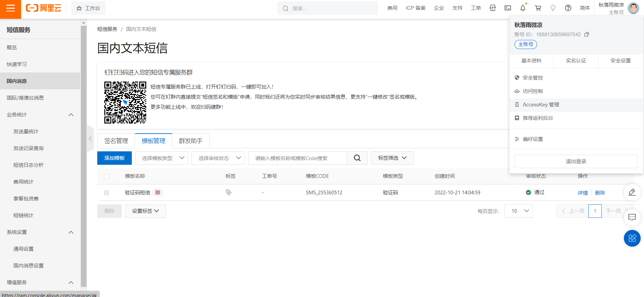This screenshot has height=297, width=644.
Task: Switch to 群发助手 tab
Action: coord(191,141)
